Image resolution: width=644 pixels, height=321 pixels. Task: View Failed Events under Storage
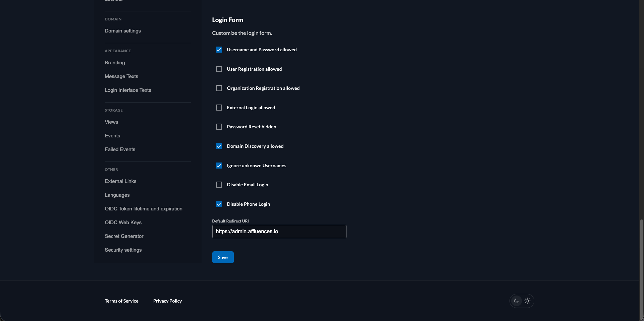click(120, 149)
